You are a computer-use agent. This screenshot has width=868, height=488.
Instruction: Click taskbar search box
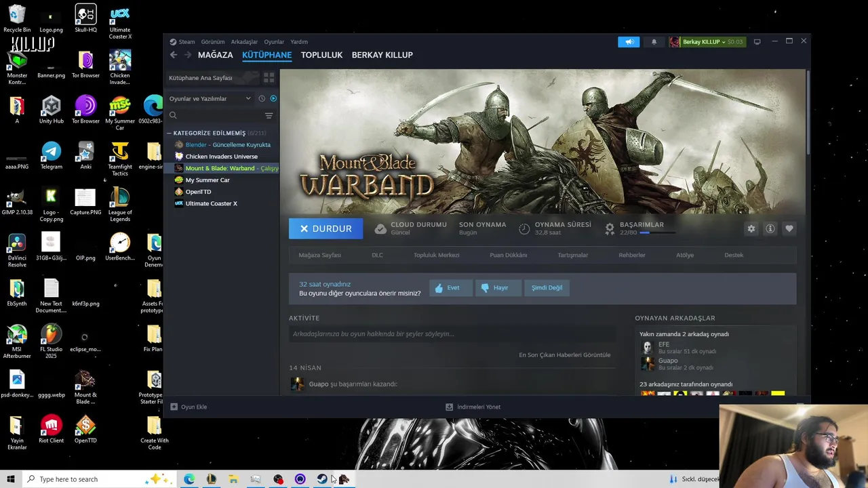click(x=100, y=479)
